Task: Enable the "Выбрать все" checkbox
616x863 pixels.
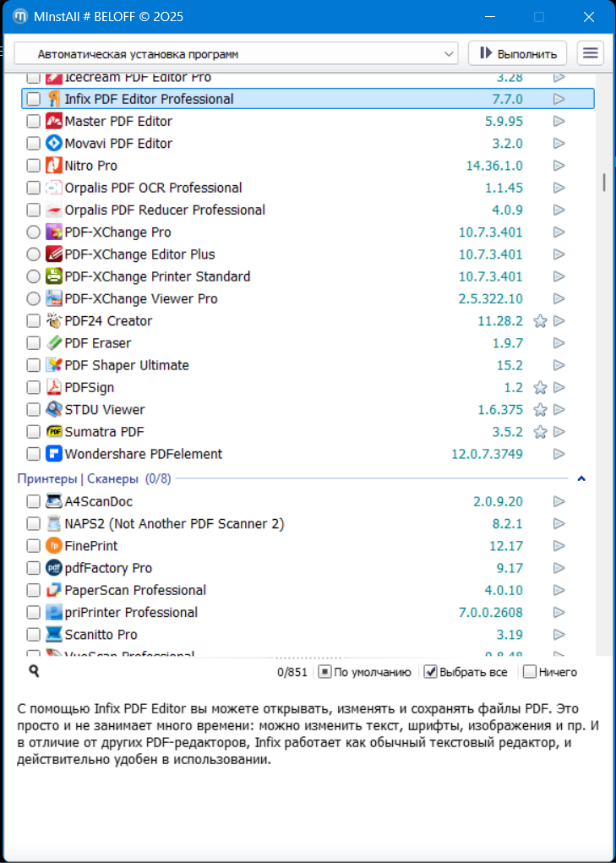Action: click(430, 672)
